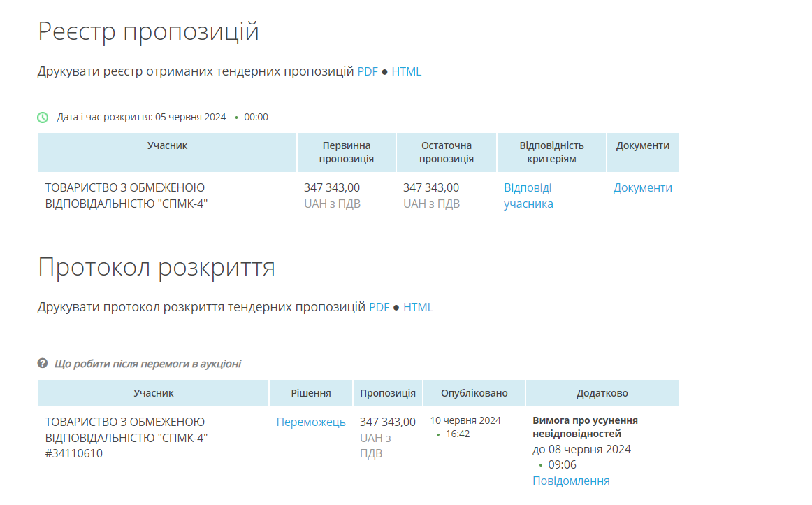Select final proposal amount in register table

pos(431,187)
